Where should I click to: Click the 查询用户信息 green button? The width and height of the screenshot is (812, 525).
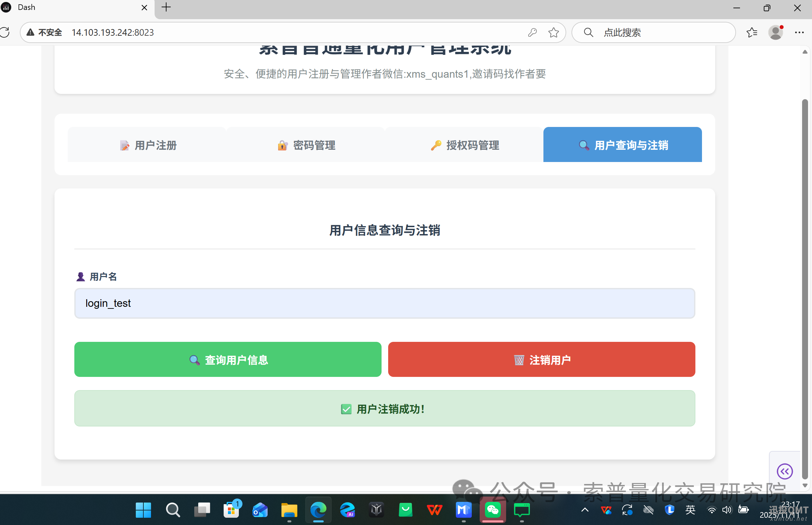coord(228,359)
